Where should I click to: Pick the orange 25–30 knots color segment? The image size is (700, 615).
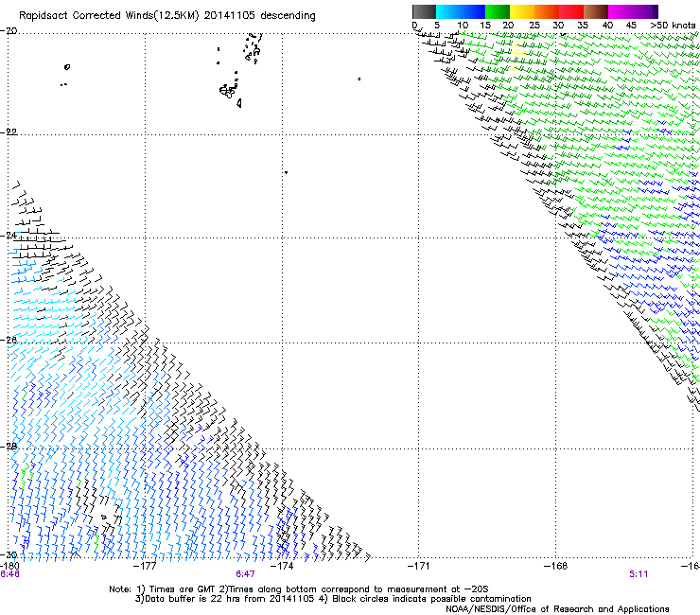click(547, 11)
